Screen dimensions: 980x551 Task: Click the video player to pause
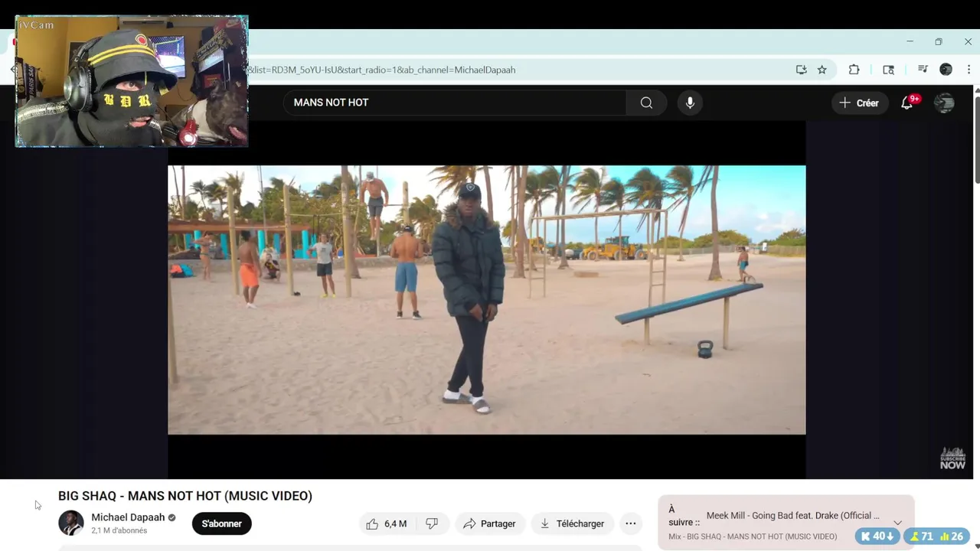point(487,300)
